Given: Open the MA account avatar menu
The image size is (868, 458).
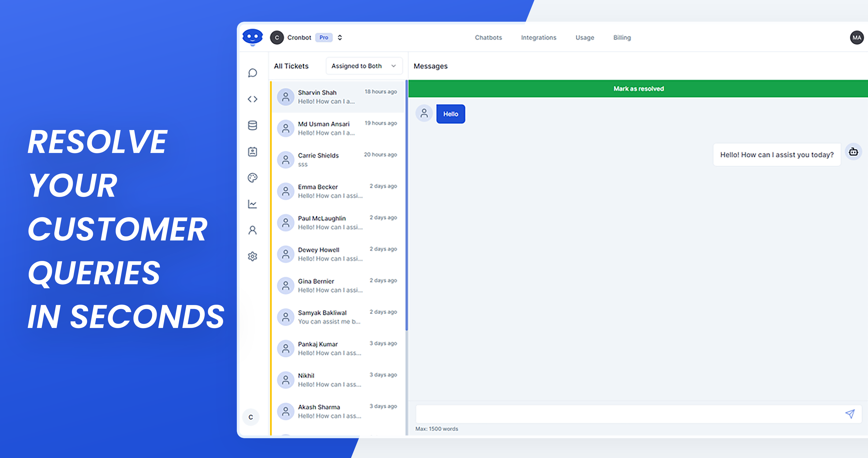Looking at the screenshot, I should tap(856, 37).
